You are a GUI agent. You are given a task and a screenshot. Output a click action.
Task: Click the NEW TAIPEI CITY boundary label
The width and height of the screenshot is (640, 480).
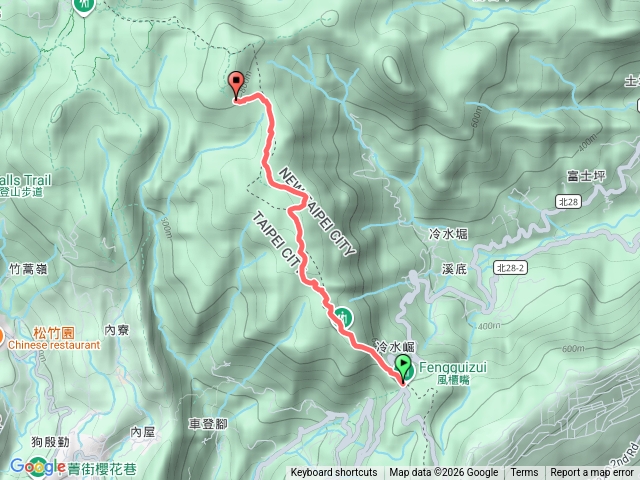coord(317,212)
